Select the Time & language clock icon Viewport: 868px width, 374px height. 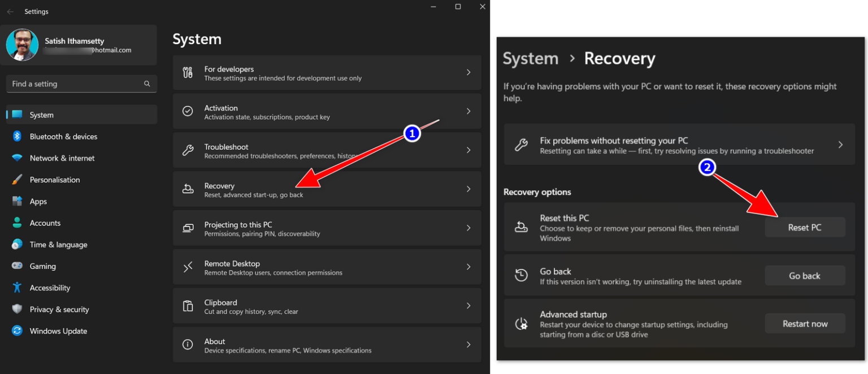click(x=16, y=244)
